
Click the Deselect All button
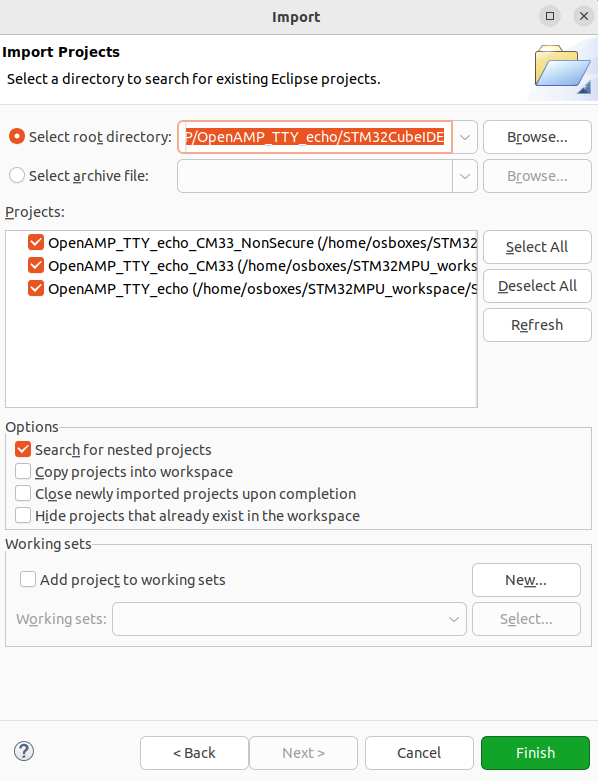tap(537, 286)
